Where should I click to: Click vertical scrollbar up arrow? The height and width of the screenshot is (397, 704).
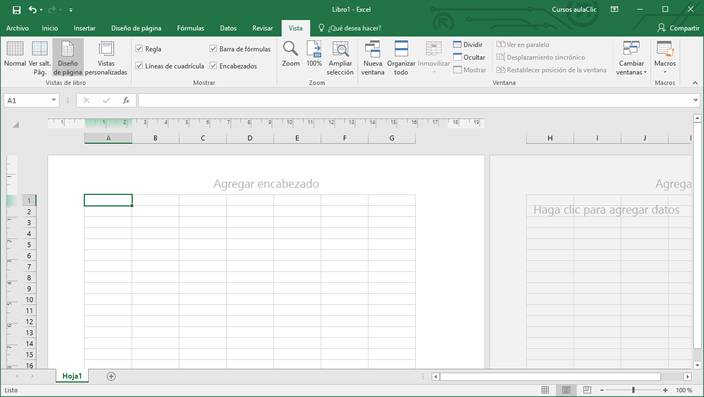pos(697,118)
